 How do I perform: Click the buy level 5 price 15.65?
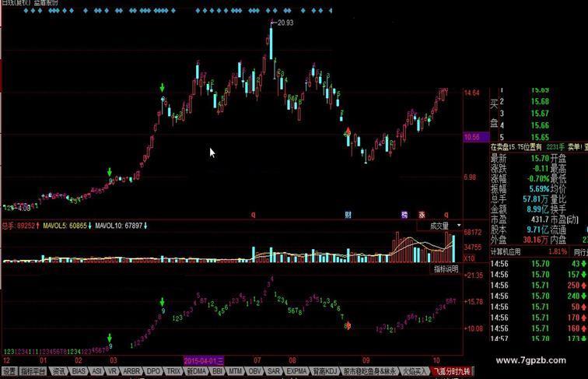click(540, 137)
